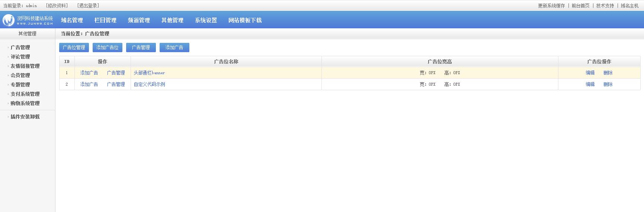
Task: Open the 栏目管理 top menu
Action: pyautogui.click(x=105, y=20)
